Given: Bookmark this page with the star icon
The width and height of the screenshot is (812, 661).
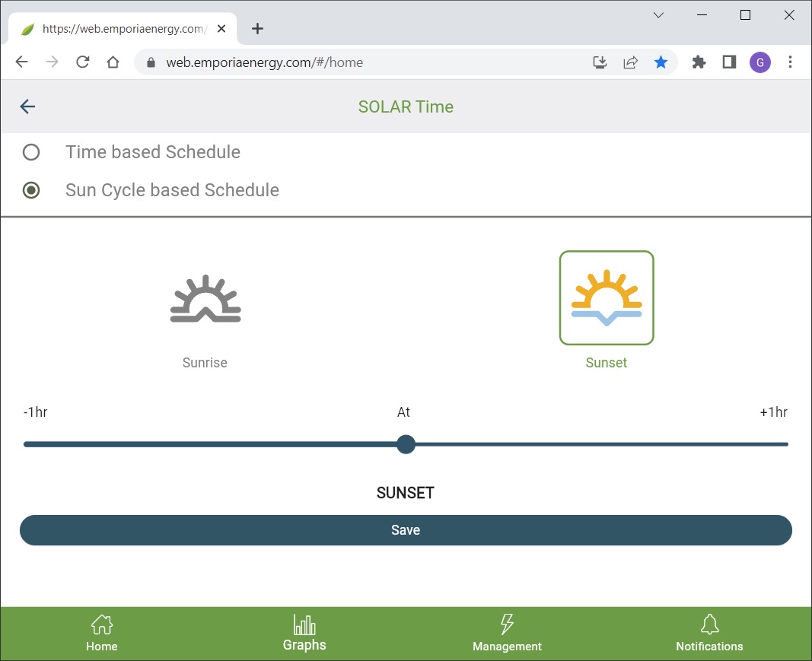Looking at the screenshot, I should pyautogui.click(x=661, y=62).
